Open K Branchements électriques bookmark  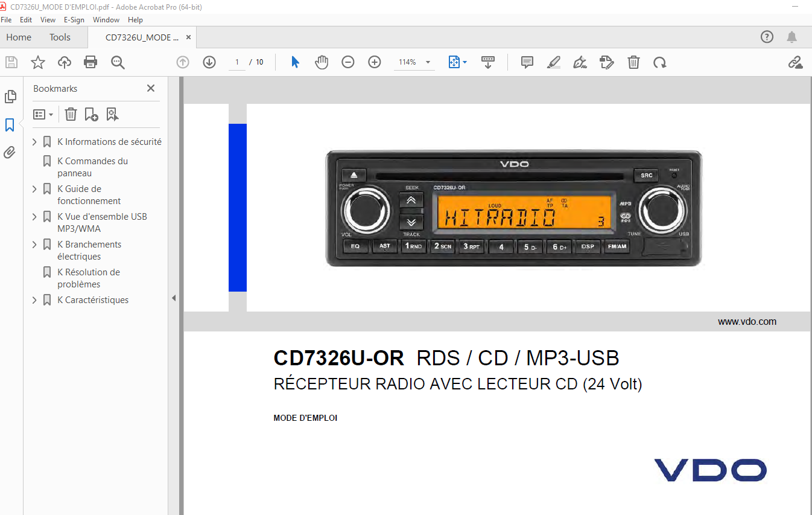click(89, 251)
